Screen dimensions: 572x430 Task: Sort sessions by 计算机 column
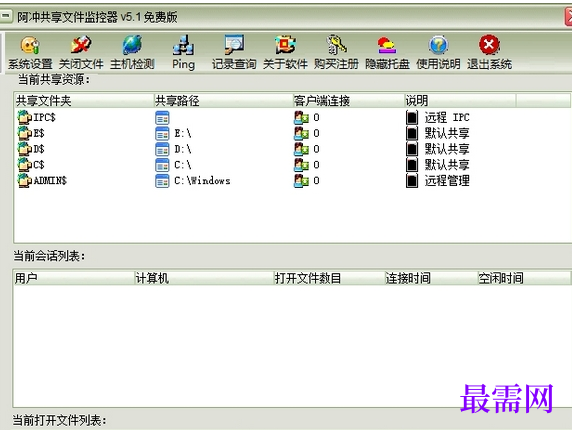pos(204,278)
